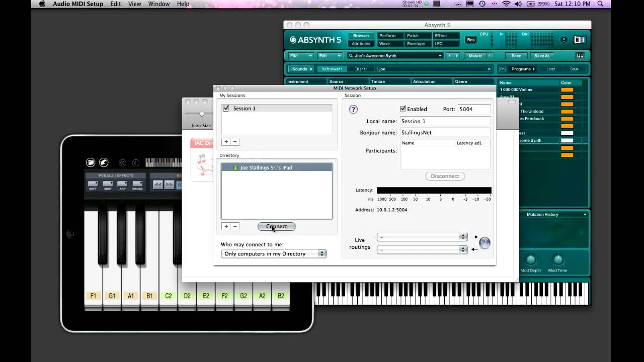Image resolution: width=644 pixels, height=362 pixels.
Task: Toggle the DRUMS effect on iPad
Action: pyautogui.click(x=137, y=185)
